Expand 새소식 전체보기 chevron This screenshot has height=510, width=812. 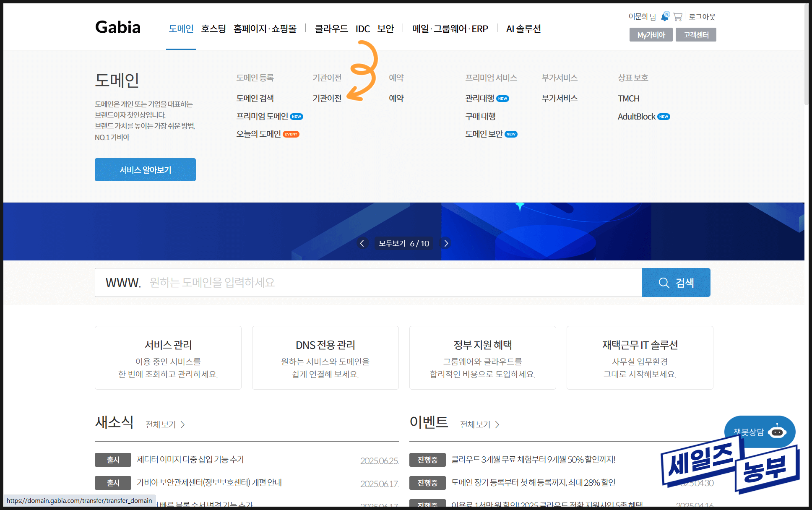182,424
